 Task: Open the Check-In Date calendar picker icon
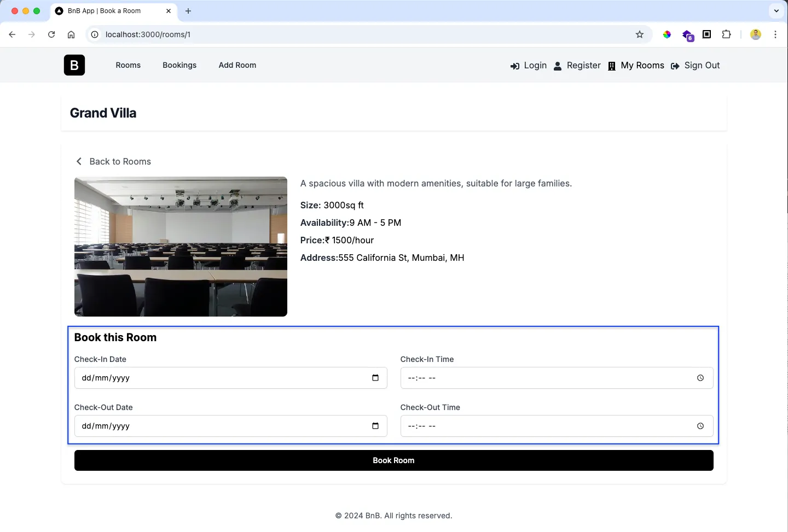(375, 378)
